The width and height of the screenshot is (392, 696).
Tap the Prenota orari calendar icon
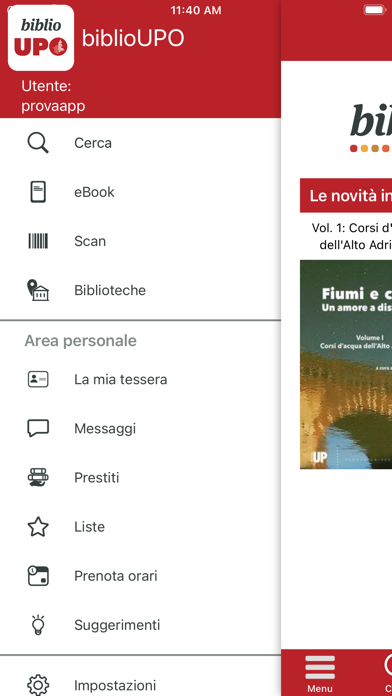click(38, 576)
